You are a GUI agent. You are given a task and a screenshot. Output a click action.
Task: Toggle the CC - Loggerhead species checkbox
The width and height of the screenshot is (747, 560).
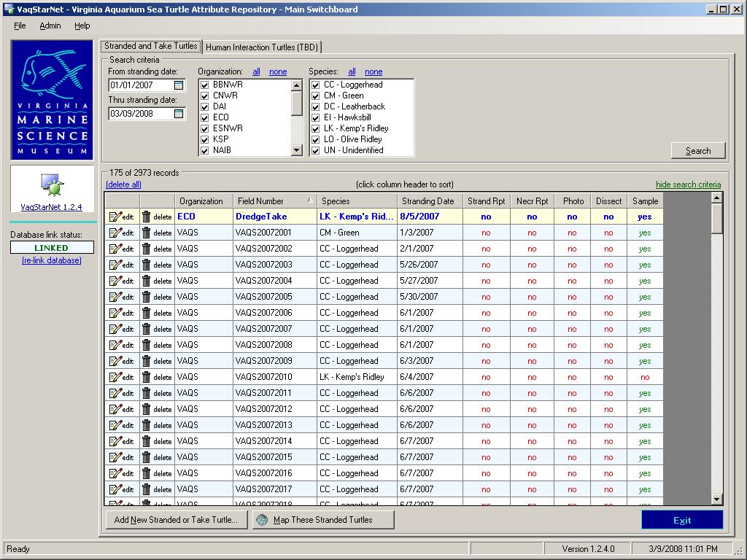tap(316, 85)
